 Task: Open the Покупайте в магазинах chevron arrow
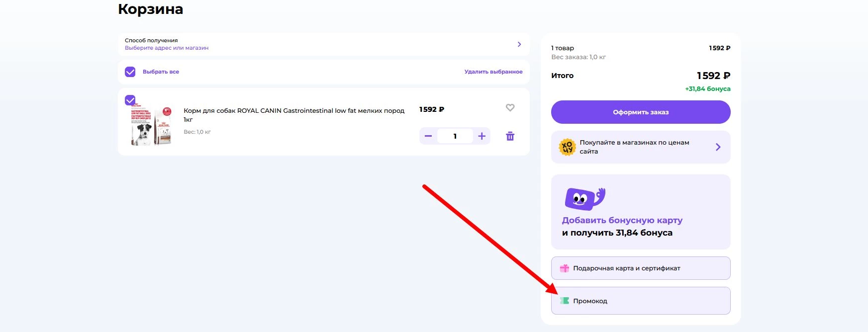point(718,147)
